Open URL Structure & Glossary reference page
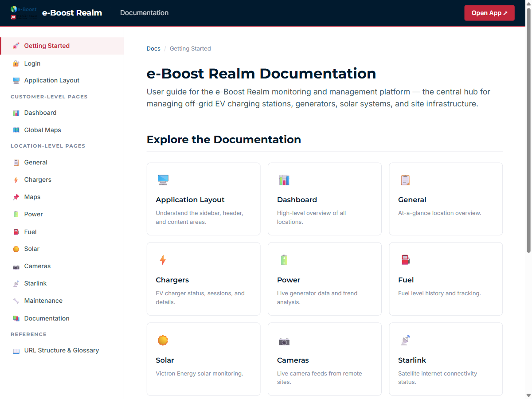532x399 pixels. click(61, 350)
